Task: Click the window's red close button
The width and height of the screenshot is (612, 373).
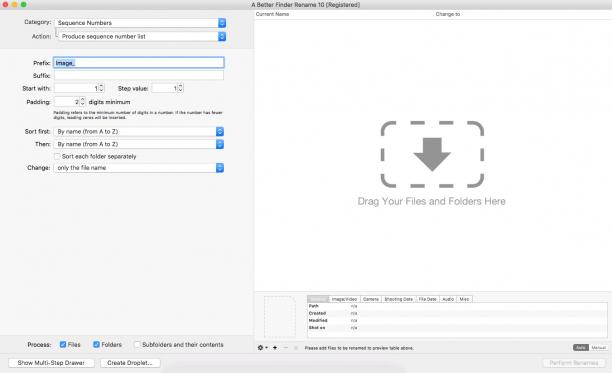Action: [x=5, y=4]
